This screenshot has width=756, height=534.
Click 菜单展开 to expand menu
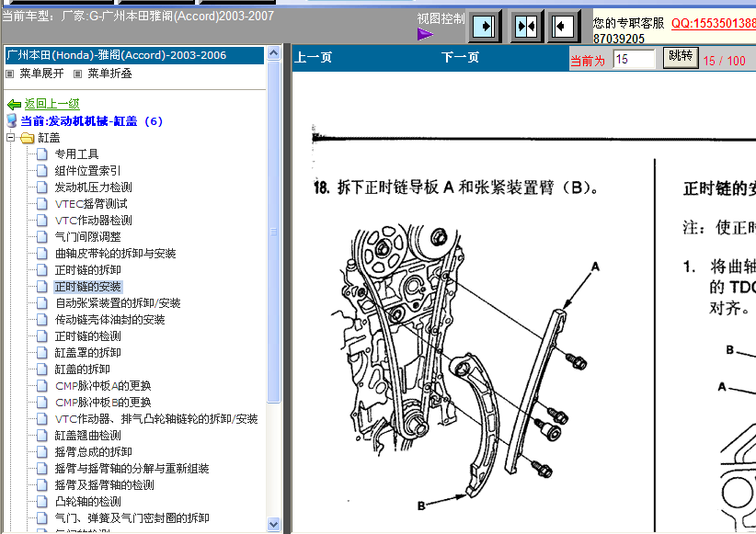pos(41,74)
